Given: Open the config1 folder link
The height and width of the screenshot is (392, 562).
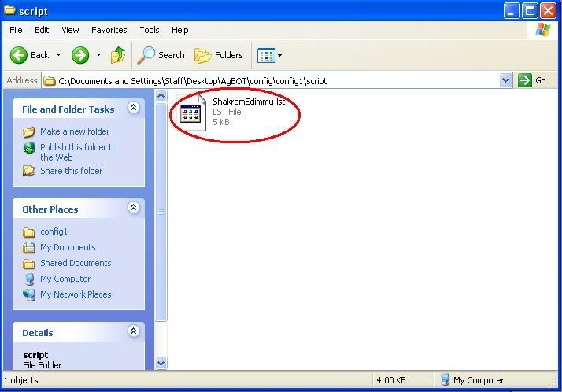Looking at the screenshot, I should (x=54, y=232).
